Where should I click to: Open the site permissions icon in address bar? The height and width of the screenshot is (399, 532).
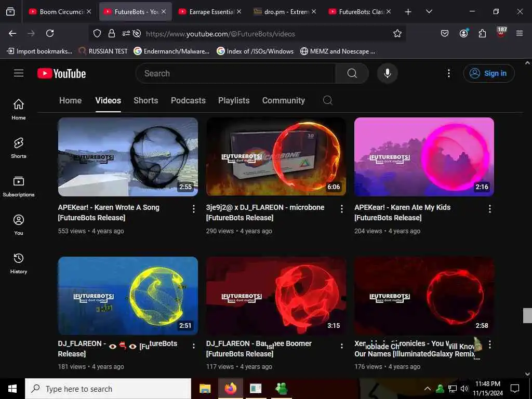126,33
